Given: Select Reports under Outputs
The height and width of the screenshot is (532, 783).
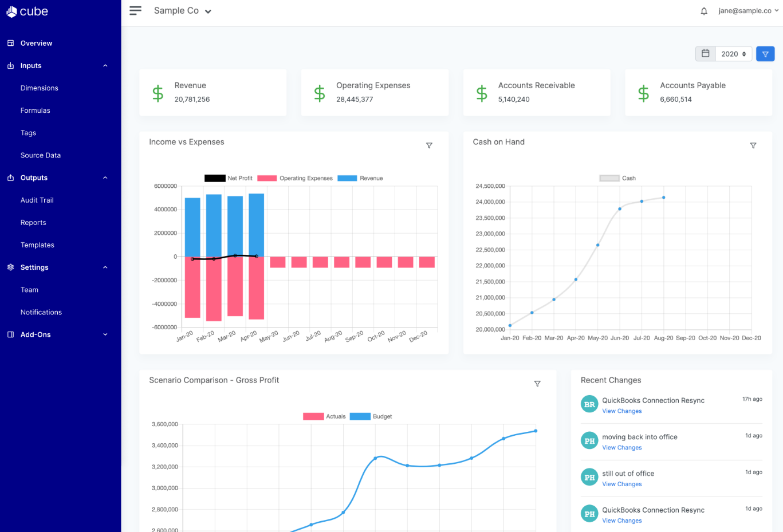Looking at the screenshot, I should pyautogui.click(x=33, y=222).
